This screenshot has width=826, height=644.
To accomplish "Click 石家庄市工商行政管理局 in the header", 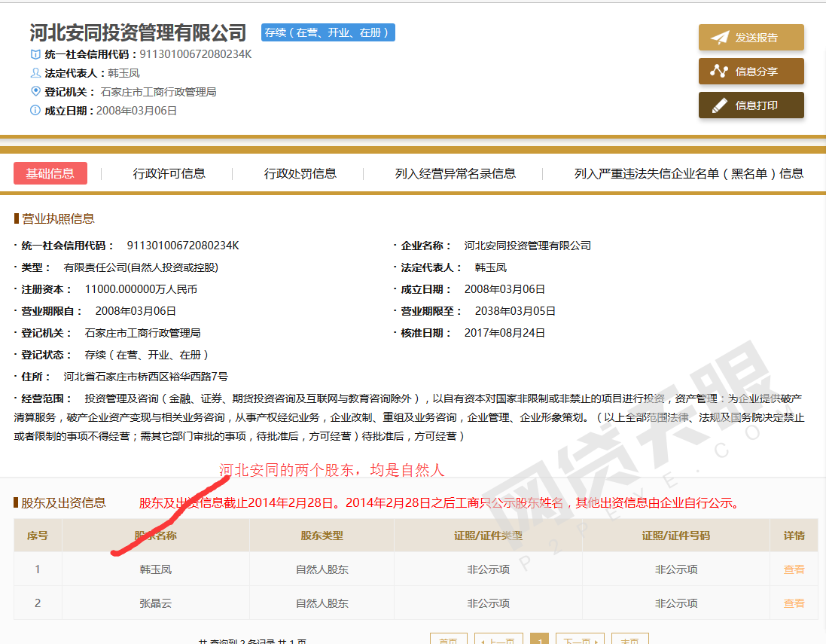I will pos(158,92).
